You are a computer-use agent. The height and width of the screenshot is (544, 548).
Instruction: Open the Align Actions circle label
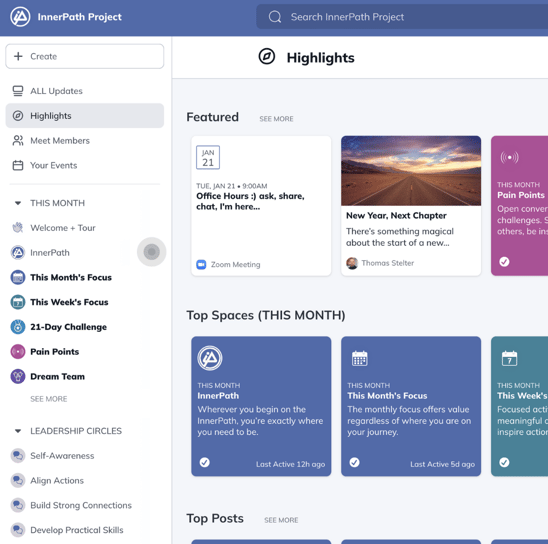click(x=57, y=481)
